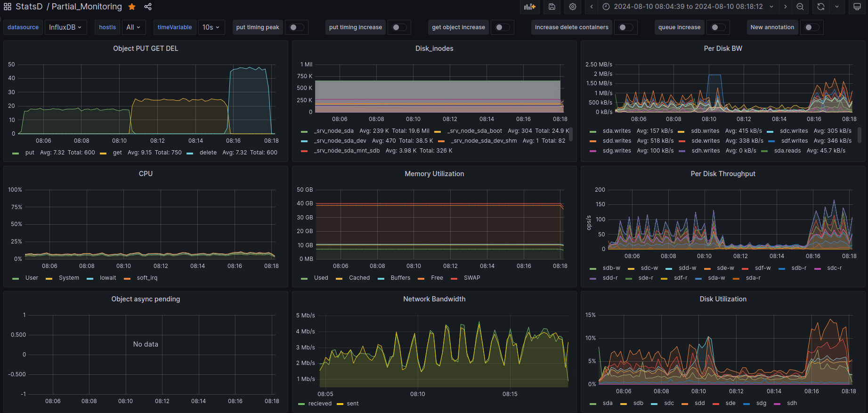Click the yellow color swatch for sent
Screen dimensions: 868x413
tap(340, 404)
